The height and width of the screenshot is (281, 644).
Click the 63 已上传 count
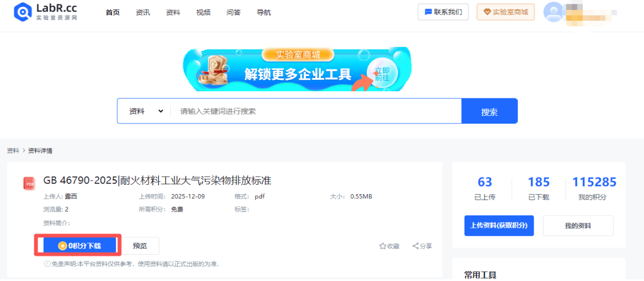(485, 189)
